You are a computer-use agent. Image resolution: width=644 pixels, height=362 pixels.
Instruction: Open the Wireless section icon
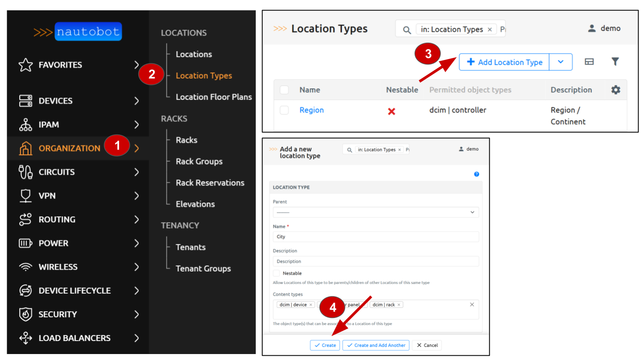[x=25, y=266]
